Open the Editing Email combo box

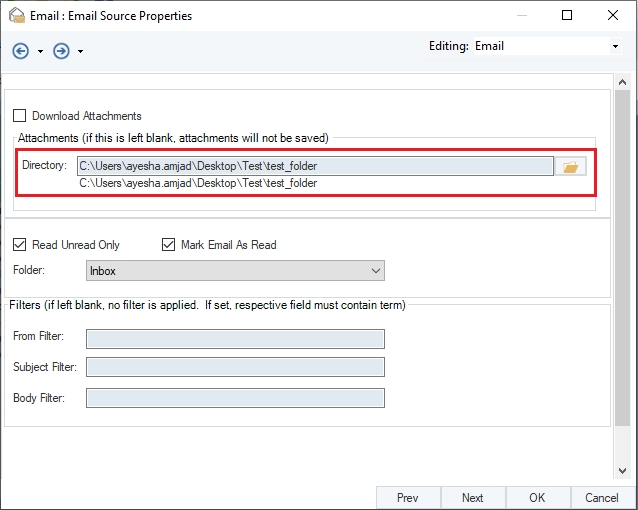[614, 46]
